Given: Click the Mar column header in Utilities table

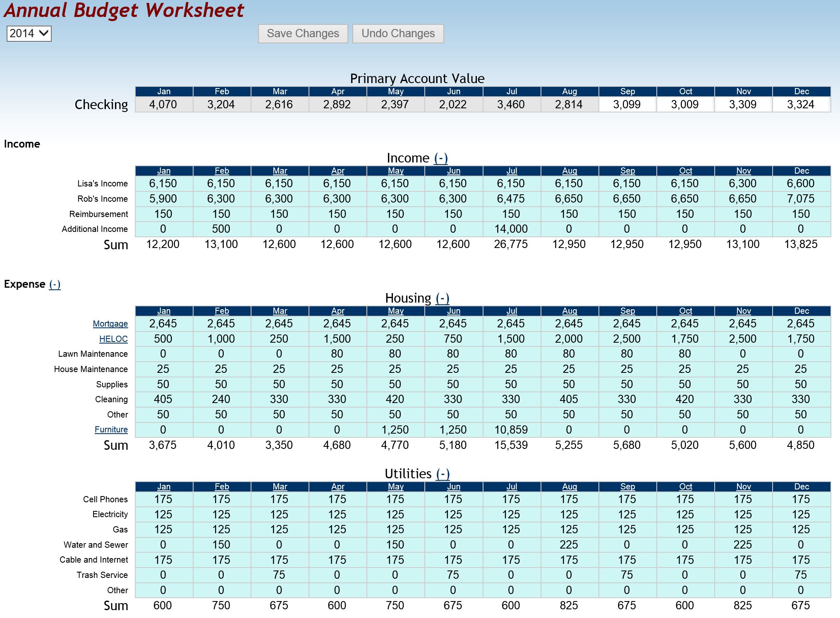Looking at the screenshot, I should tap(280, 487).
